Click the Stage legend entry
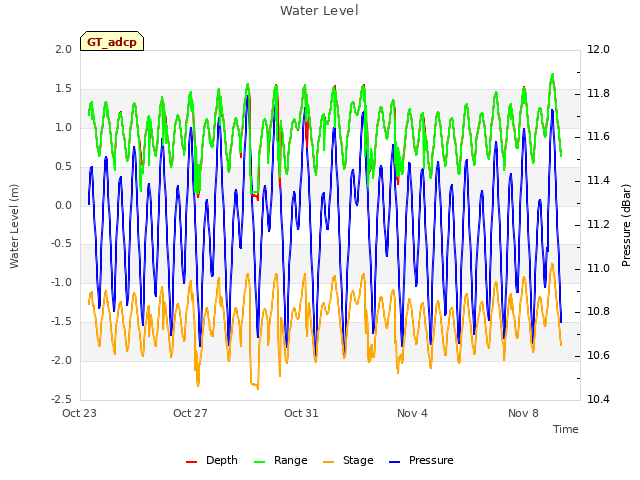The height and width of the screenshot is (480, 640). [348, 460]
